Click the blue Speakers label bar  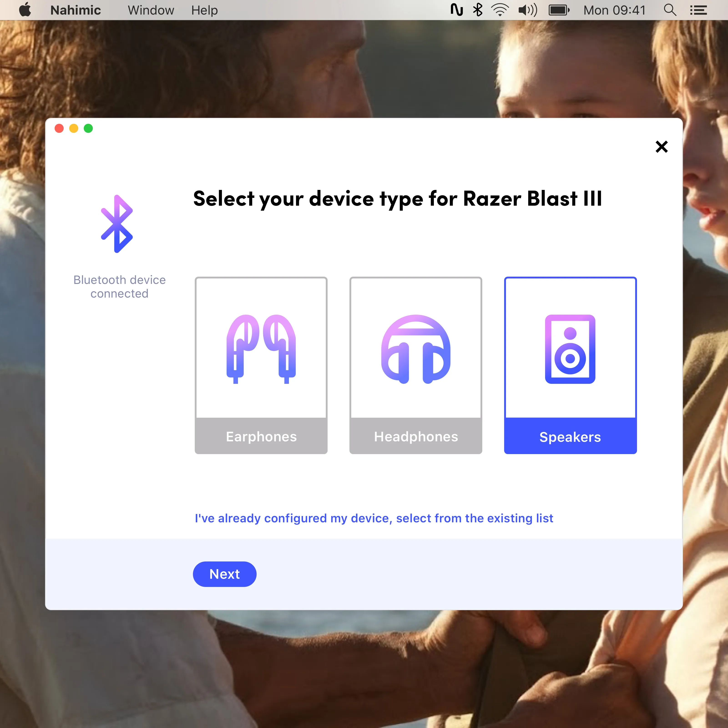[x=570, y=436]
